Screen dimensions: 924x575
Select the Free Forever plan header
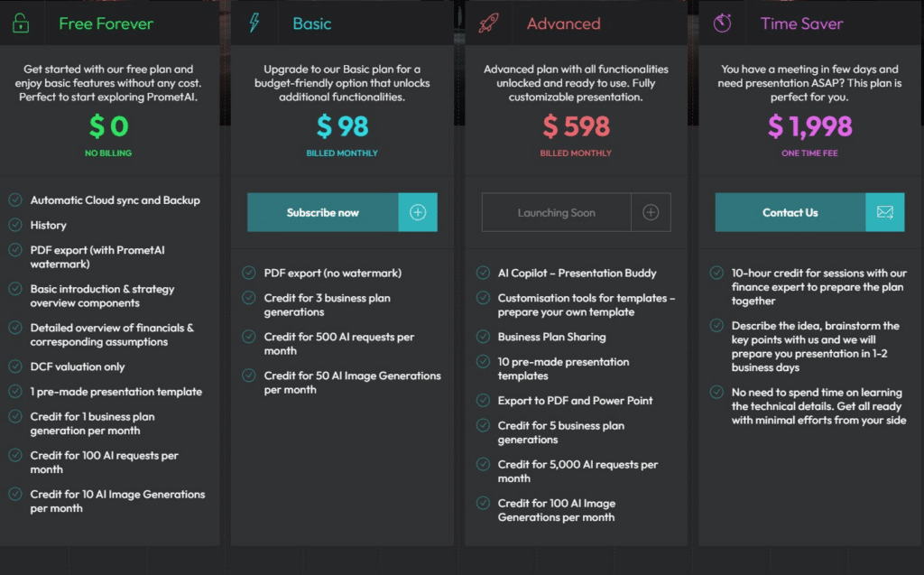click(106, 23)
